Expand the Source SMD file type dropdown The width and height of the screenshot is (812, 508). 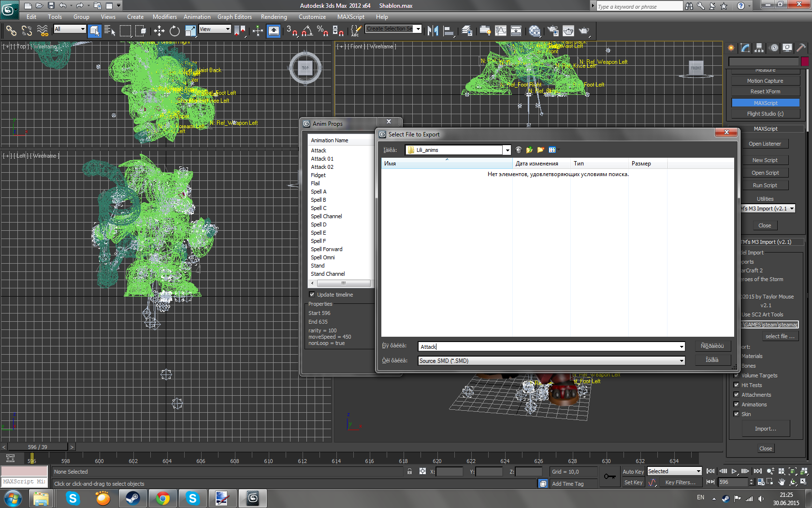point(681,361)
